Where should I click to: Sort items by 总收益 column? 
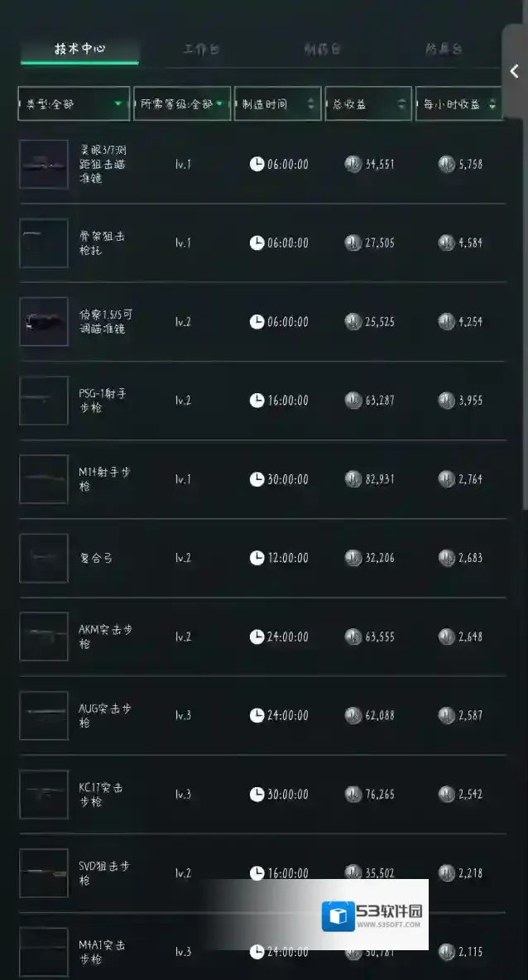coord(367,104)
